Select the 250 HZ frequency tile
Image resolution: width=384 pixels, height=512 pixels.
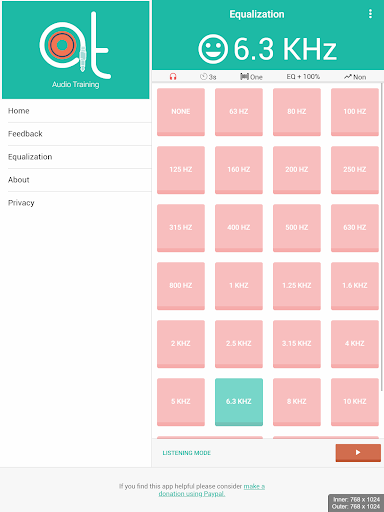(x=355, y=170)
